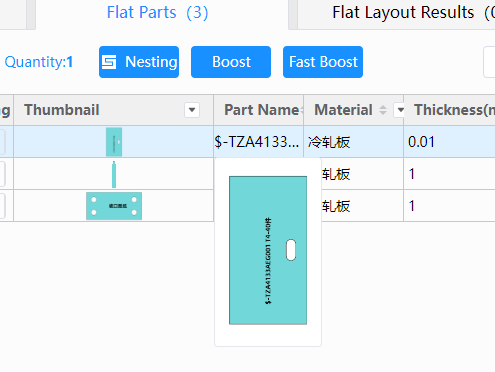Click the Thickness column header
495x372 pixels.
tap(449, 110)
